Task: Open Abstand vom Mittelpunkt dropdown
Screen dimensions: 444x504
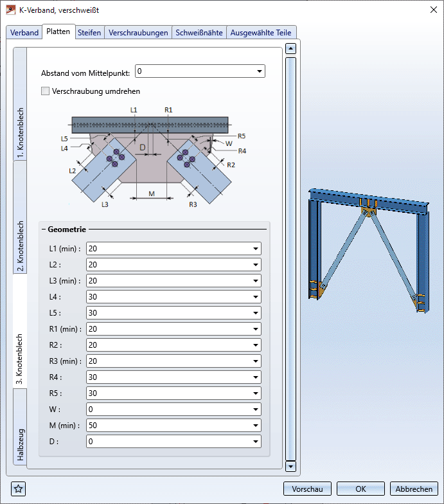Action: (x=260, y=71)
